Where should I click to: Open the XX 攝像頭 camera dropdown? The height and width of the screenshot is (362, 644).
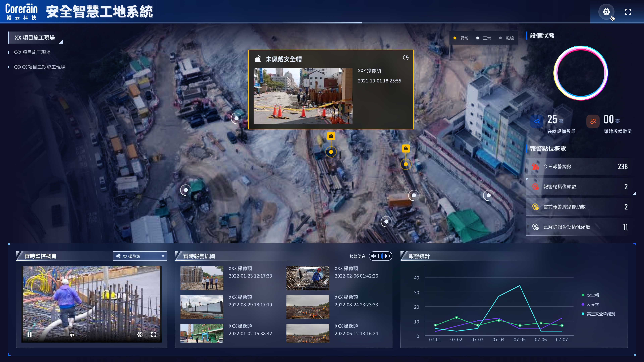(x=140, y=256)
